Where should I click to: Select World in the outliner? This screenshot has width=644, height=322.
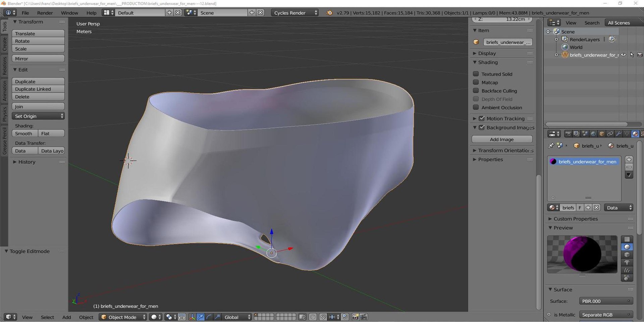[x=576, y=47]
